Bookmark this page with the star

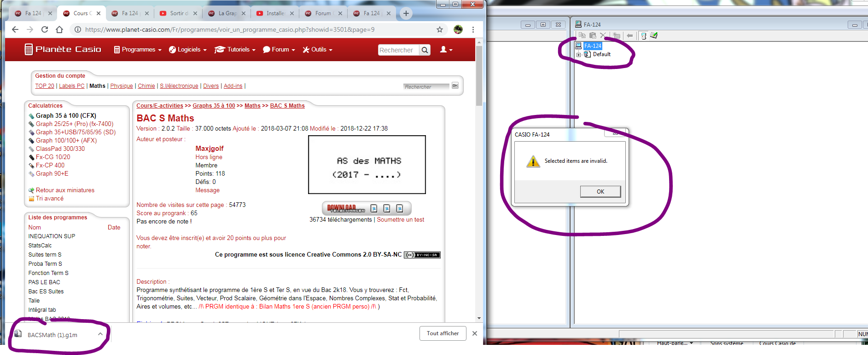coord(440,29)
